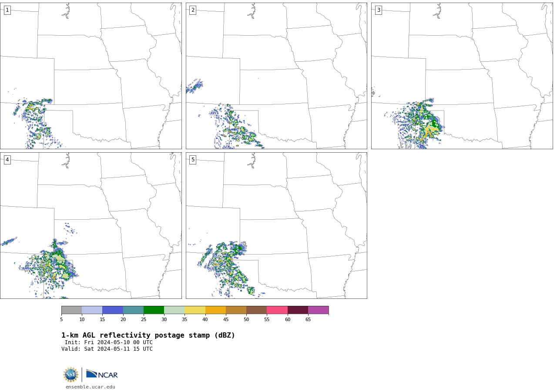Open ensemble member 1 reflectivity map
557x392 pixels.
point(91,76)
